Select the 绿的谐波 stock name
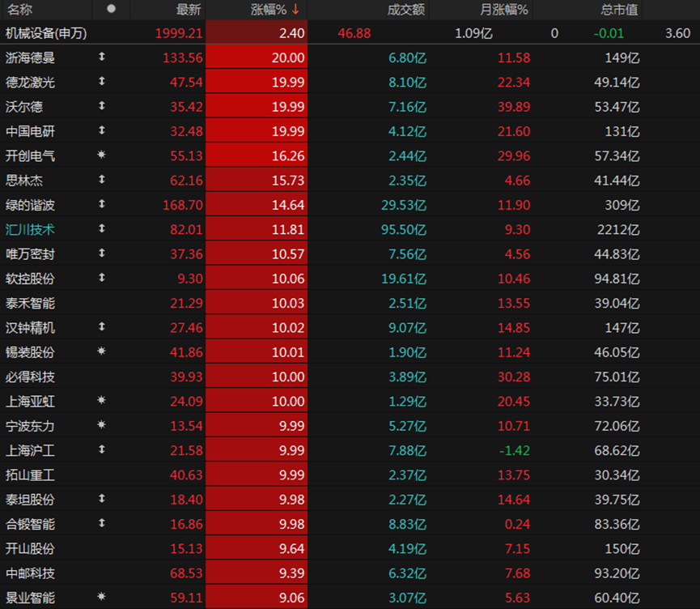This screenshot has width=700, height=609. coord(30,205)
